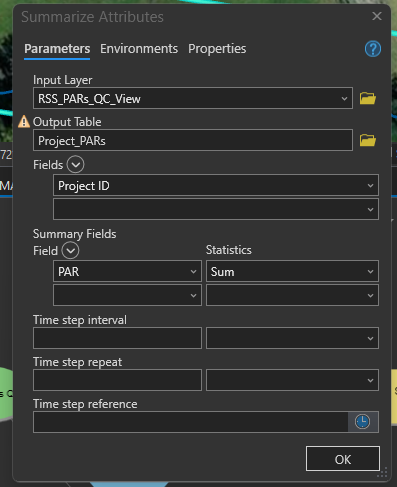Click the Time step reference text field

tap(191, 422)
